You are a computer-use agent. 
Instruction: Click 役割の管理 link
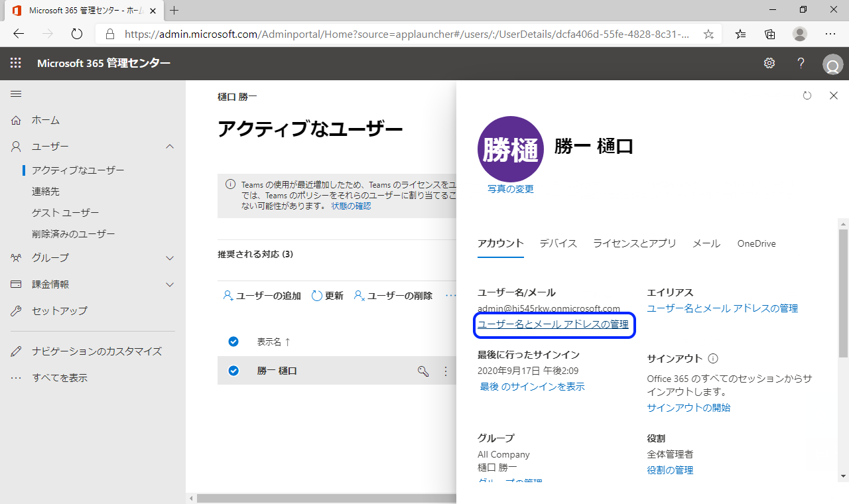point(670,470)
